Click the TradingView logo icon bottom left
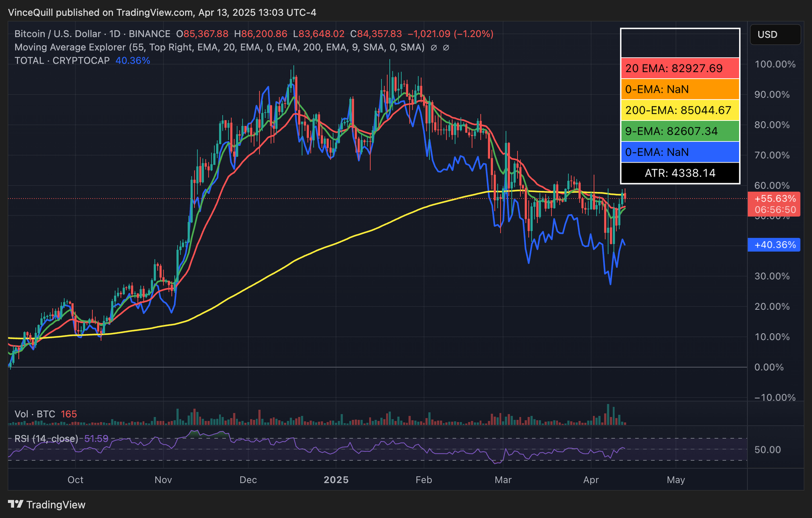This screenshot has height=518, width=812. (x=16, y=505)
